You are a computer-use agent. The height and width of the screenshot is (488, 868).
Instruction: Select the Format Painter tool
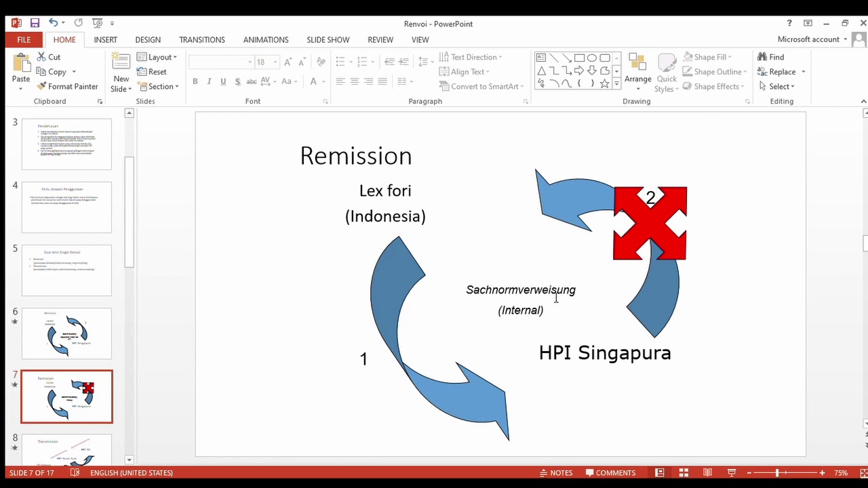pyautogui.click(x=67, y=86)
